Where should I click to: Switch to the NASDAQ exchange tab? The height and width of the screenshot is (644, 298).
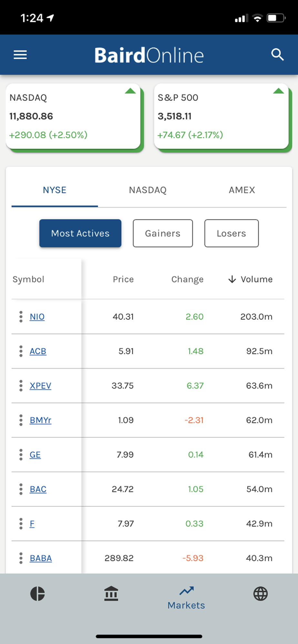click(148, 190)
